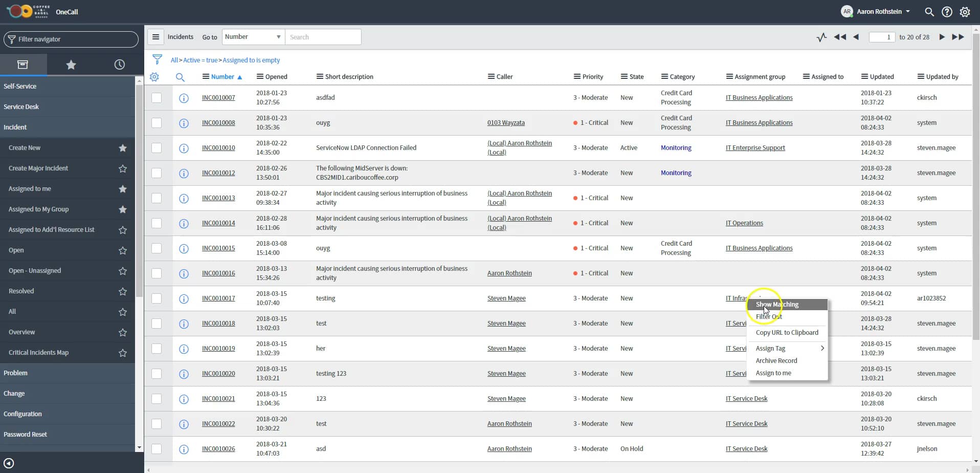
Task: Open the activity stream chart icon
Action: point(821,37)
